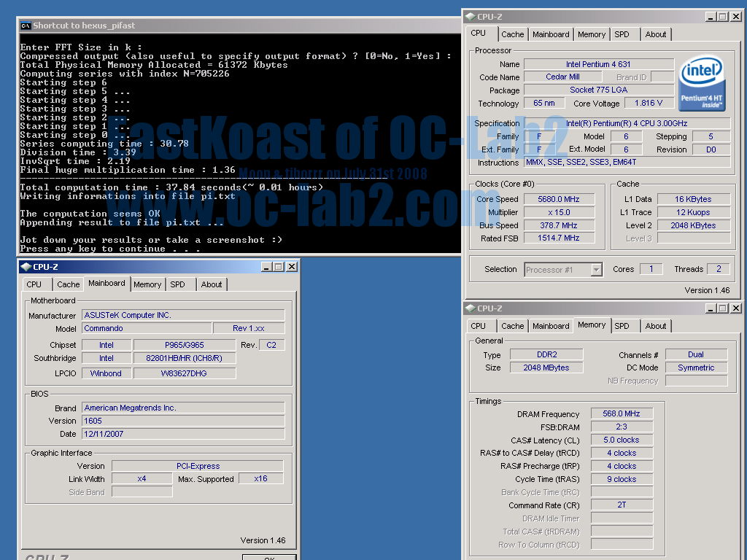This screenshot has width=747, height=560.
Task: Click the Cycle Time value 9 clocks
Action: click(x=622, y=480)
